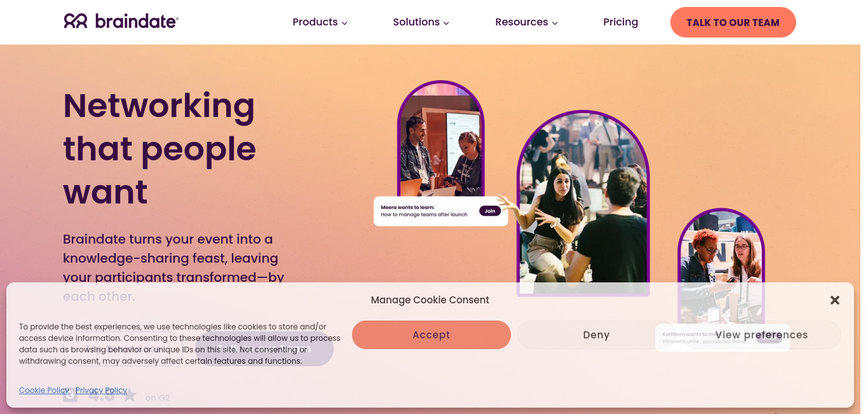Click the Braindate wordmark text
This screenshot has height=414, width=868.
(x=136, y=22)
